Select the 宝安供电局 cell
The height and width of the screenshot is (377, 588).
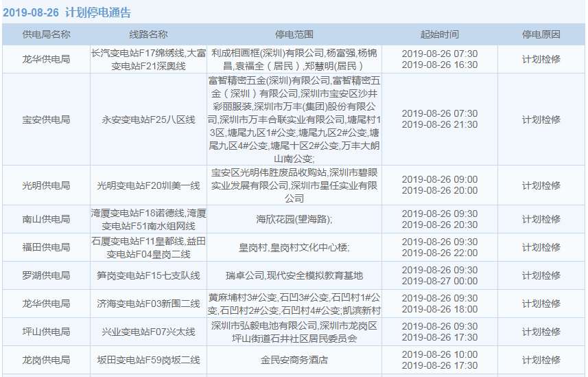(46, 119)
